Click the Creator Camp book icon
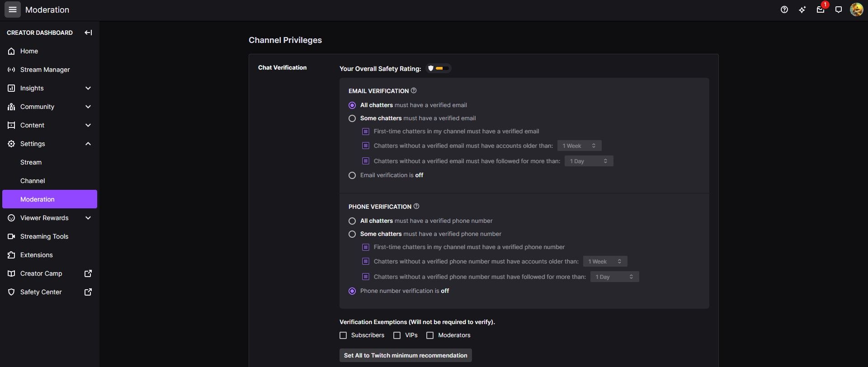Image resolution: width=868 pixels, height=367 pixels. point(11,273)
